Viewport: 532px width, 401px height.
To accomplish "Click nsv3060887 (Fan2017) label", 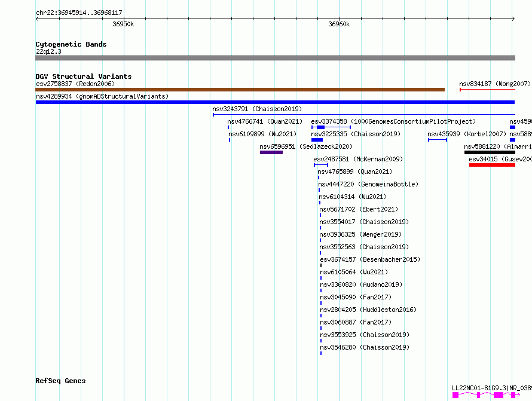I will pyautogui.click(x=356, y=322).
